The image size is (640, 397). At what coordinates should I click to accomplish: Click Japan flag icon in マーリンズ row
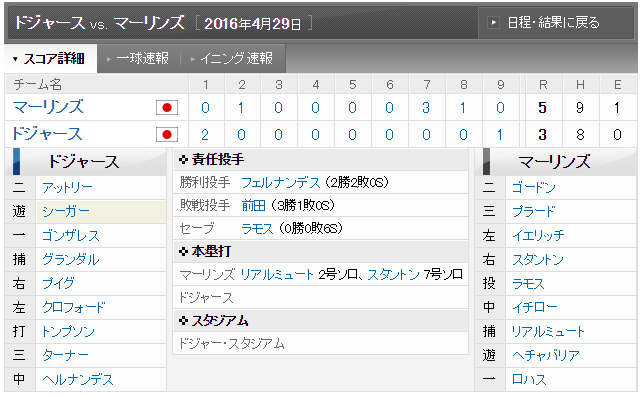pos(167,108)
